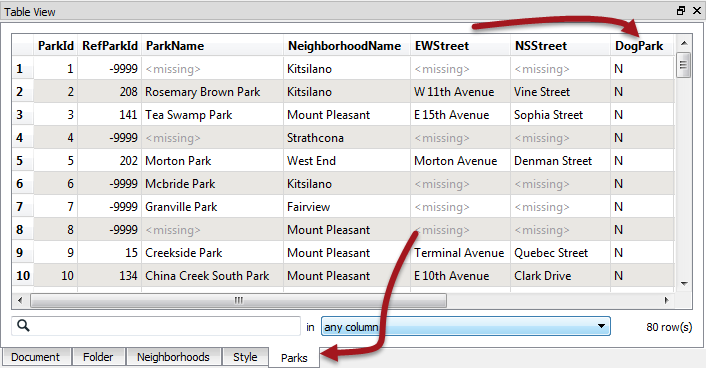Click 'China Creek South Park' cell

[213, 276]
